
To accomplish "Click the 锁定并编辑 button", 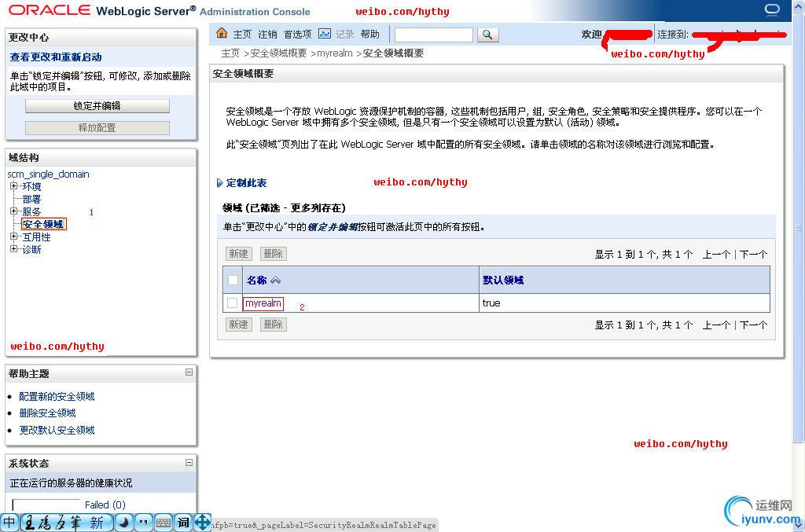I will click(x=97, y=105).
